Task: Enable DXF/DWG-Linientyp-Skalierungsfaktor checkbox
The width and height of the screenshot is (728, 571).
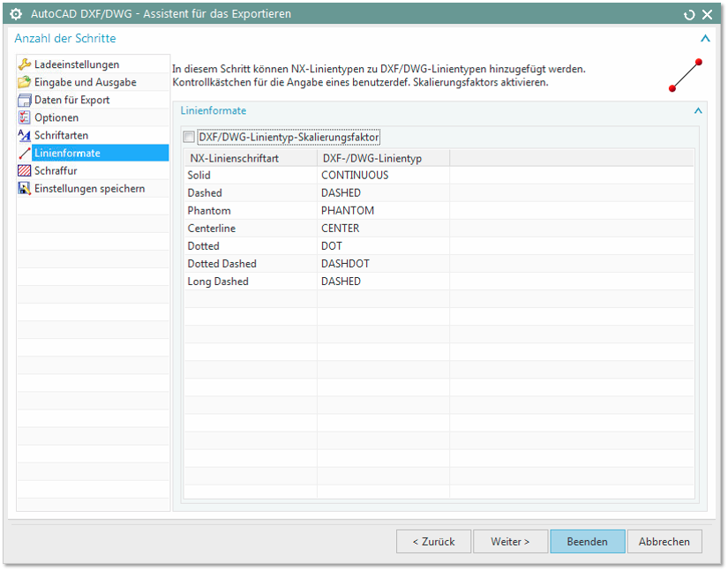Action: pos(189,138)
